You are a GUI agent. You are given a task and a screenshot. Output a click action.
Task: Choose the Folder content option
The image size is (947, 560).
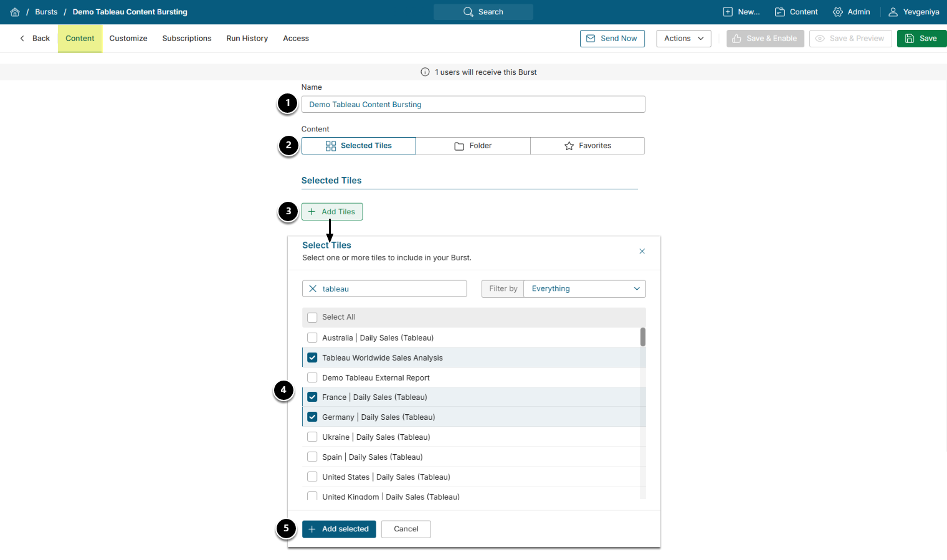click(473, 146)
